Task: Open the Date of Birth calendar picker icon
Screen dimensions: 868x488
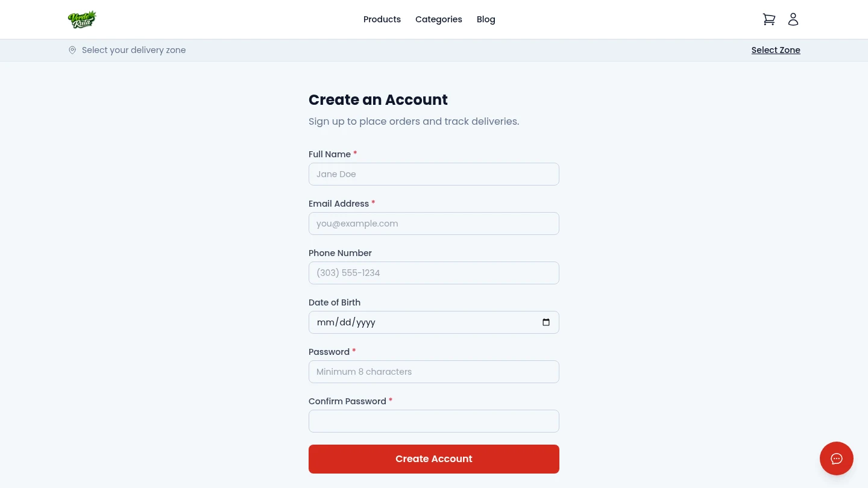Action: tap(546, 322)
